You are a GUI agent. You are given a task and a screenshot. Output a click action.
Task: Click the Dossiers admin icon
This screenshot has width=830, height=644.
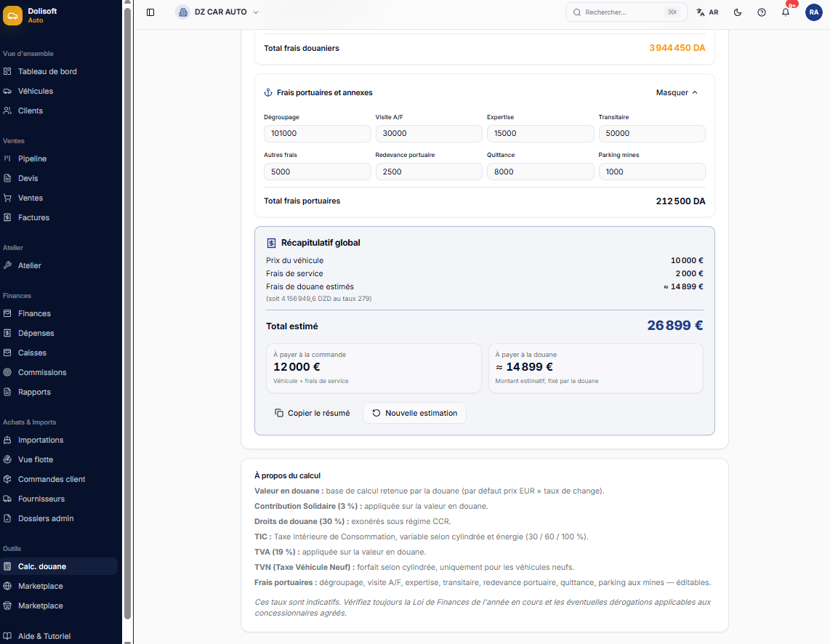[x=7, y=518]
